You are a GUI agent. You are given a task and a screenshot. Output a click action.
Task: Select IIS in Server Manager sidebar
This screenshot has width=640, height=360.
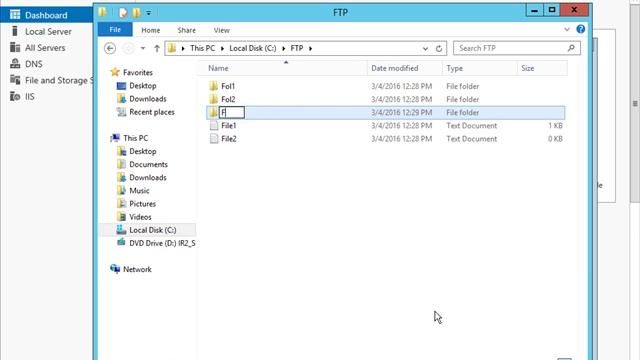click(x=29, y=97)
